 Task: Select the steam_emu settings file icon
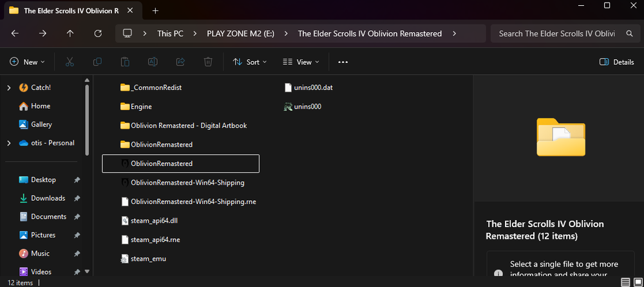126,259
